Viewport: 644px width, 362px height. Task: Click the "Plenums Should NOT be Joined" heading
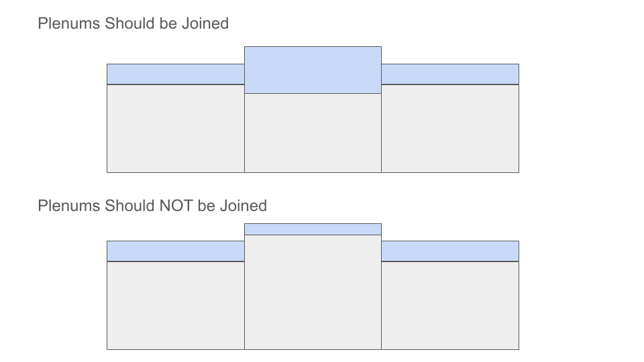click(152, 206)
